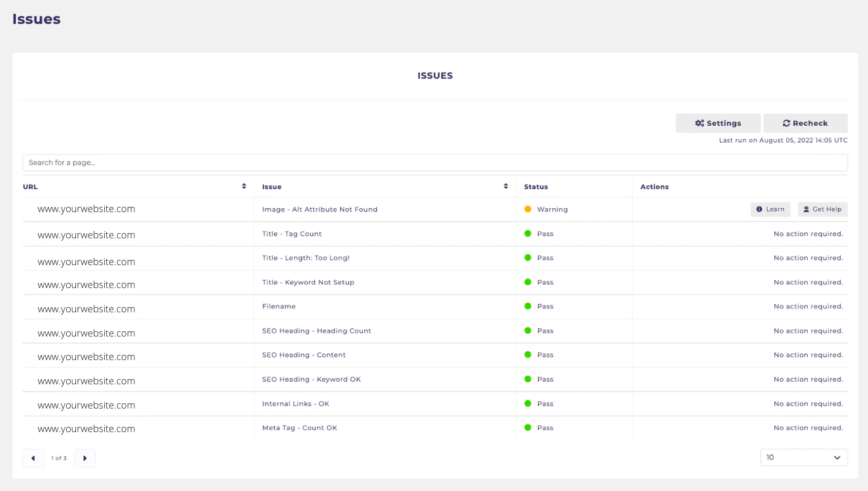Toggle sorting on the URL column

click(245, 186)
